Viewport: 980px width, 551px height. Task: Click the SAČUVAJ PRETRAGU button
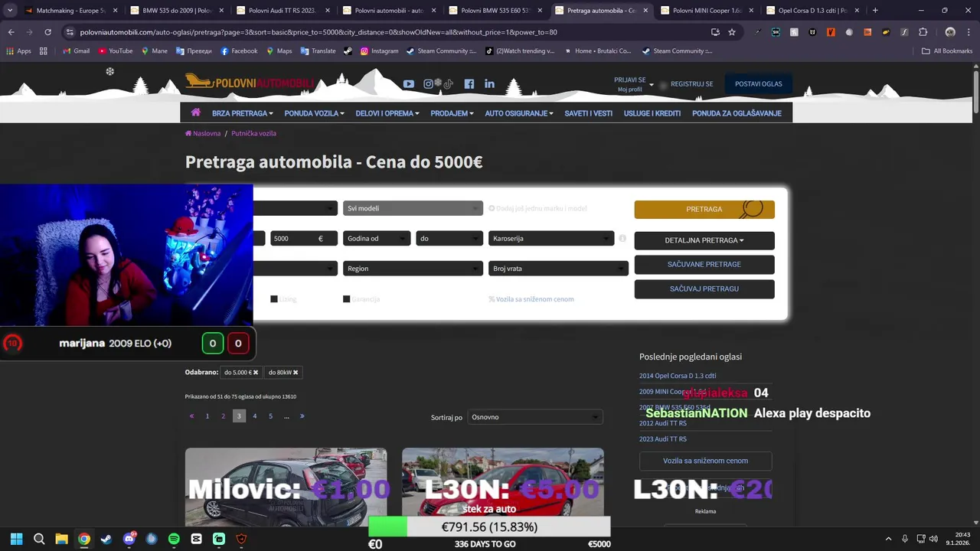click(704, 289)
